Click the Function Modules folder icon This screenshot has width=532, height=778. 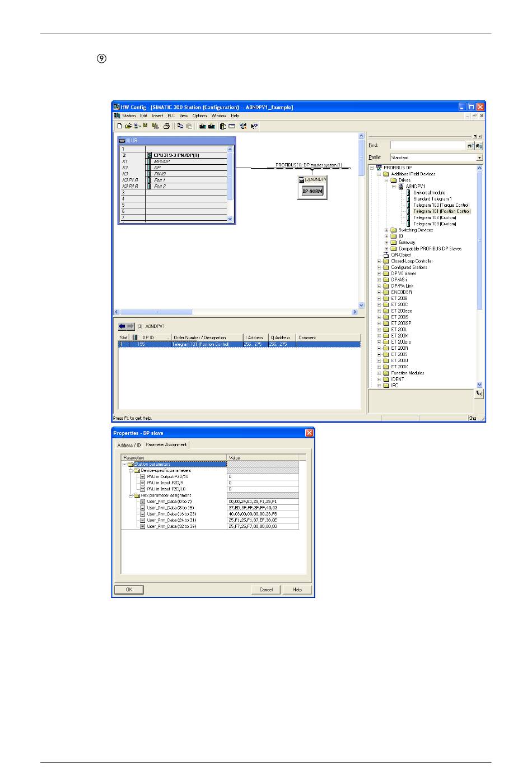[386, 373]
